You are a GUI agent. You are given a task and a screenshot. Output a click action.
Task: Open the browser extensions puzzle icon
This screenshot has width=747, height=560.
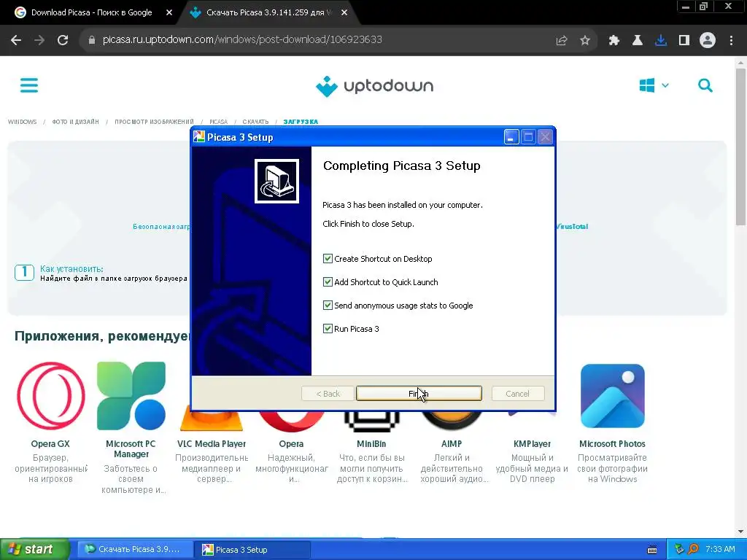(x=614, y=41)
